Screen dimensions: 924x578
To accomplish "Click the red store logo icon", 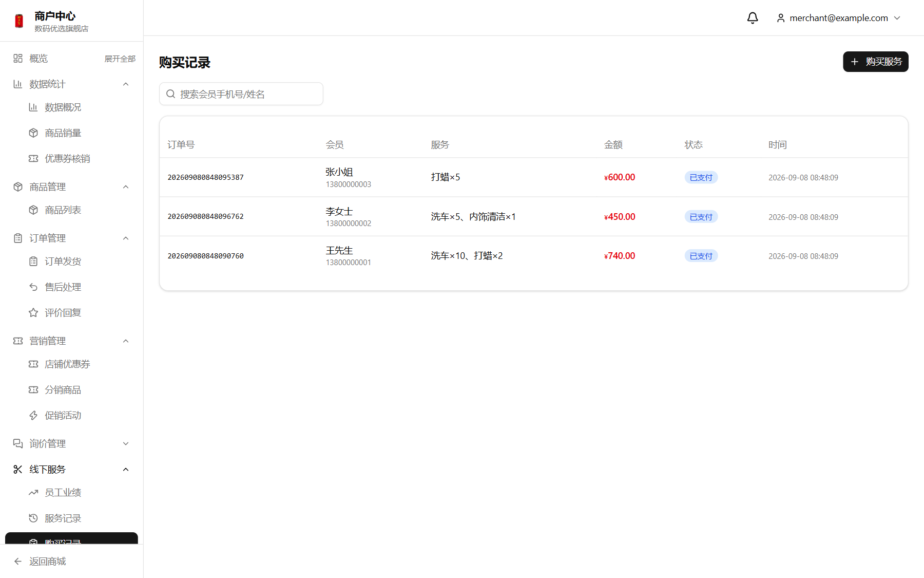I will click(19, 21).
